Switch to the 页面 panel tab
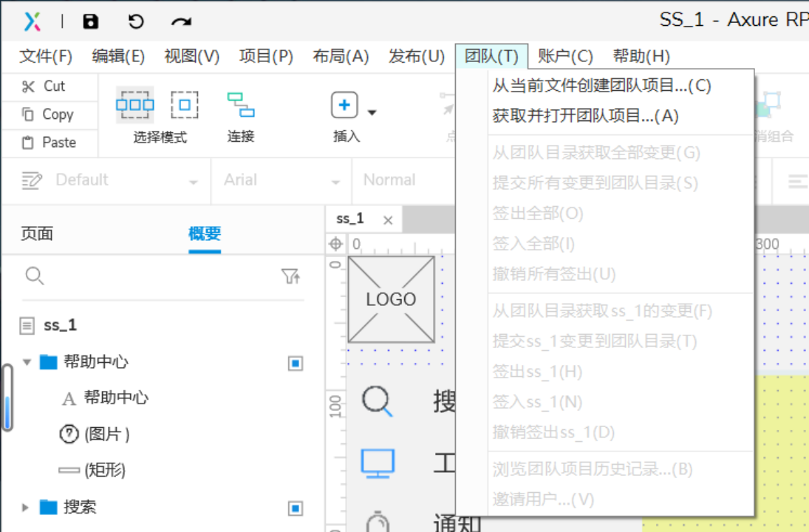 37,233
